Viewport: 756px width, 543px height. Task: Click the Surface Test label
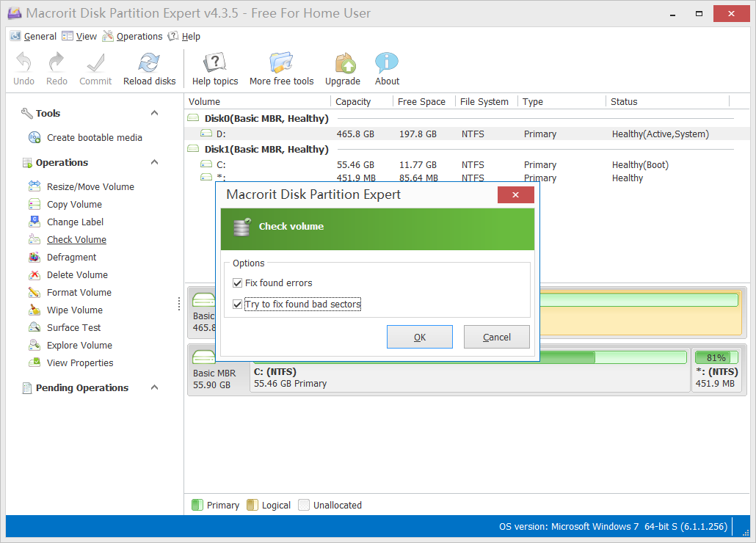coord(74,327)
